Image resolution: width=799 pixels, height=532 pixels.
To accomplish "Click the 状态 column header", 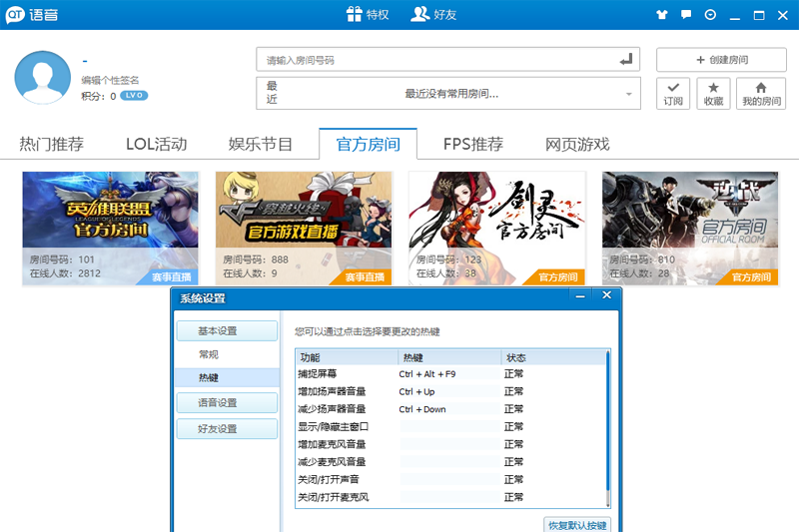I will click(553, 357).
